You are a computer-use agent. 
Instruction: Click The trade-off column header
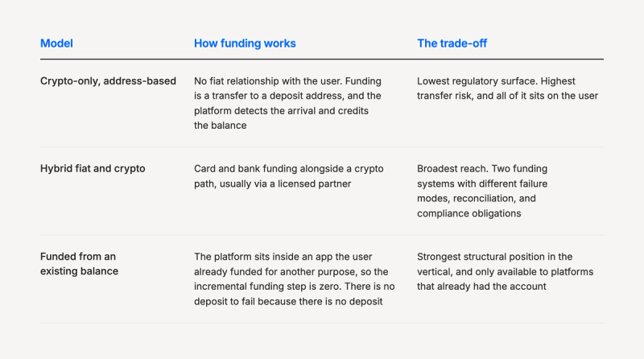(x=452, y=43)
